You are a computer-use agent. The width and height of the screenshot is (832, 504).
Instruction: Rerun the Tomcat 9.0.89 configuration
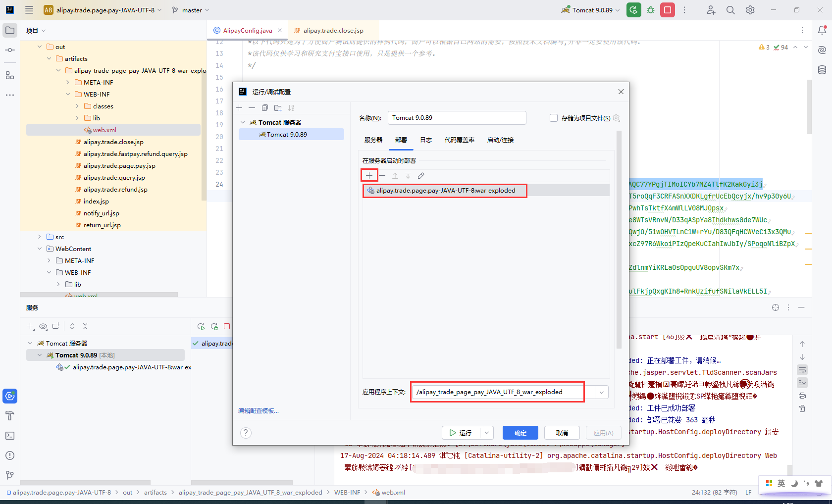click(x=633, y=10)
